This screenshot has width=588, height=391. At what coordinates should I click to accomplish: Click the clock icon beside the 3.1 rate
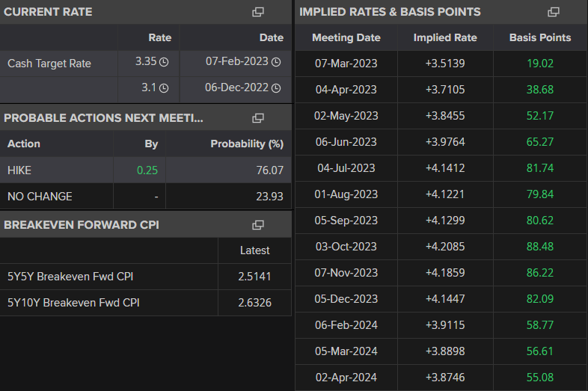point(165,88)
